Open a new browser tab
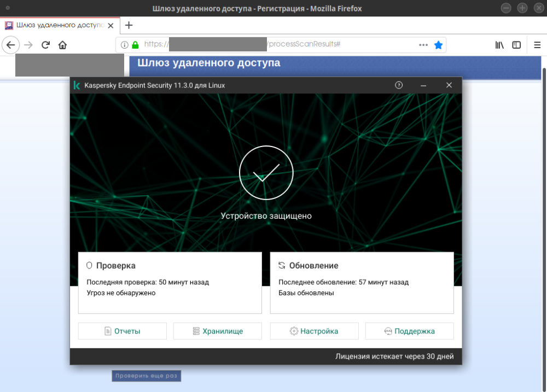Image resolution: width=547 pixels, height=392 pixels. 129,25
